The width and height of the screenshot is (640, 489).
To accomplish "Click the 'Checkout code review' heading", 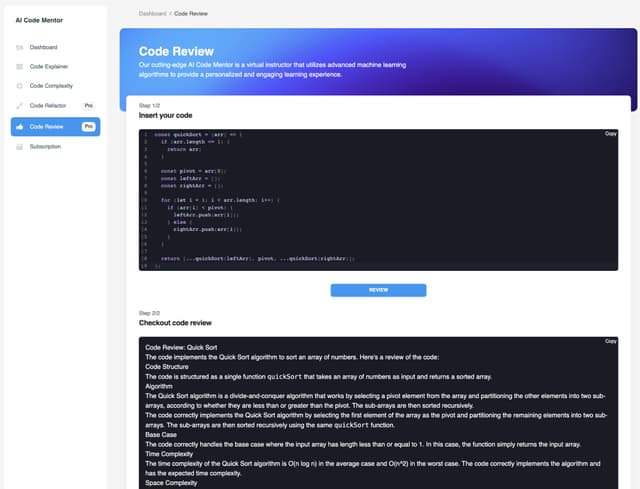I will click(175, 323).
